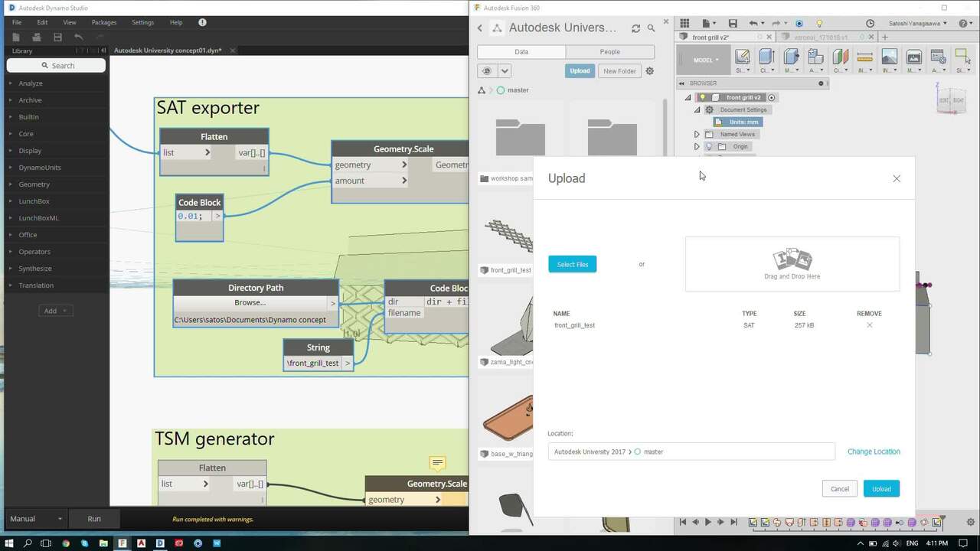
Task: Expand the Translation library category
Action: [x=11, y=285]
